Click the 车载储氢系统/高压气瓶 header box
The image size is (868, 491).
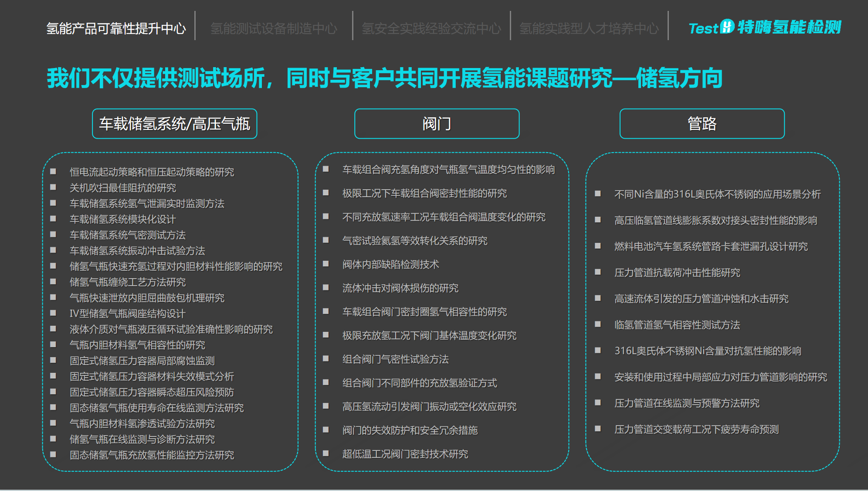174,124
